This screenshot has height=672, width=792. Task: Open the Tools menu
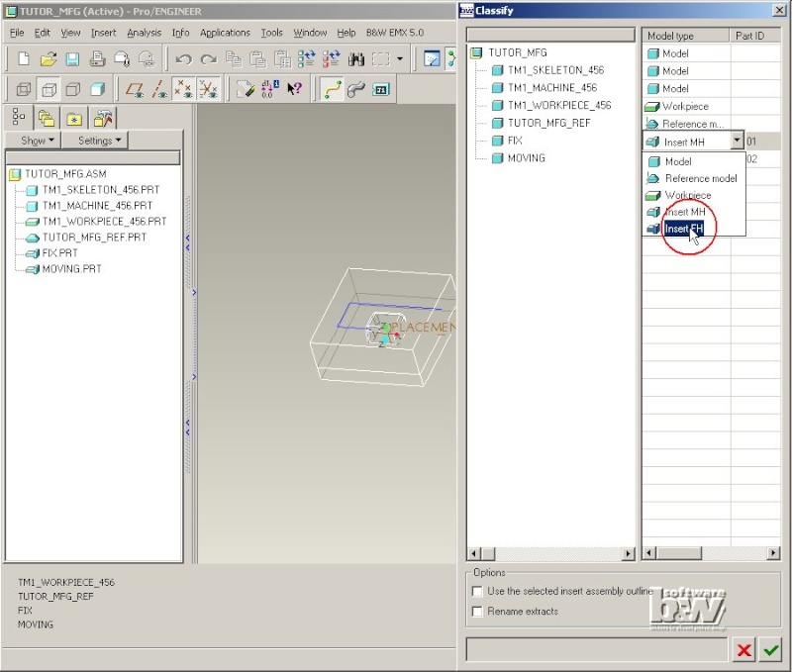click(x=271, y=33)
